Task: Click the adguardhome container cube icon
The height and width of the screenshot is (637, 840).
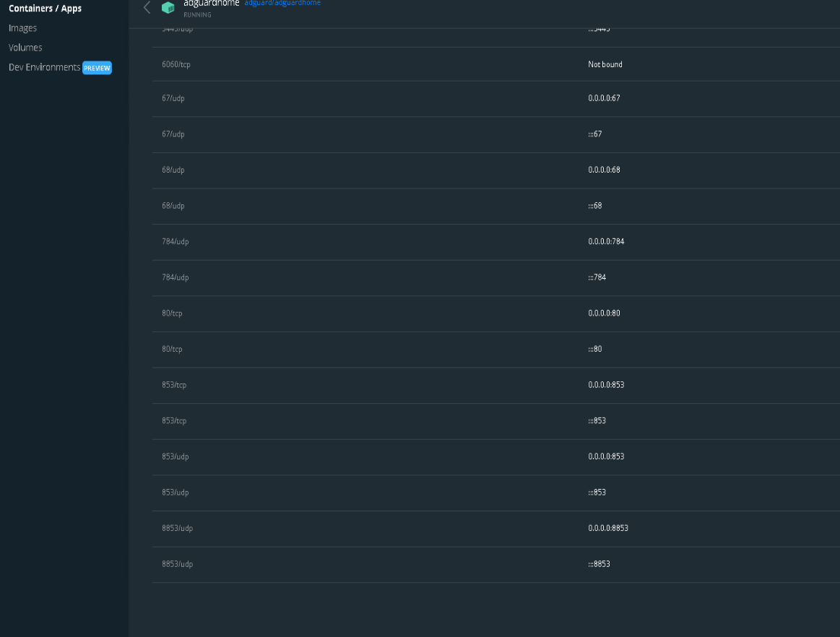Action: coord(168,7)
